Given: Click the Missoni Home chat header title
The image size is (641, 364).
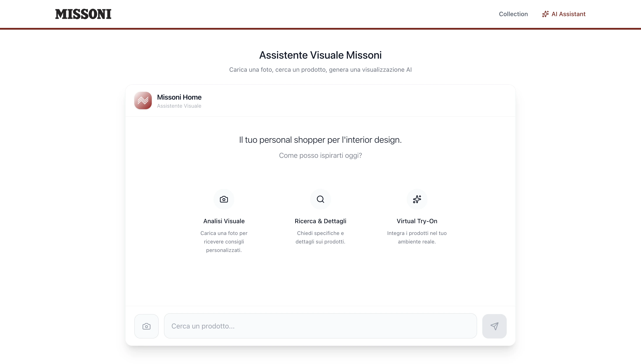Looking at the screenshot, I should [x=179, y=97].
